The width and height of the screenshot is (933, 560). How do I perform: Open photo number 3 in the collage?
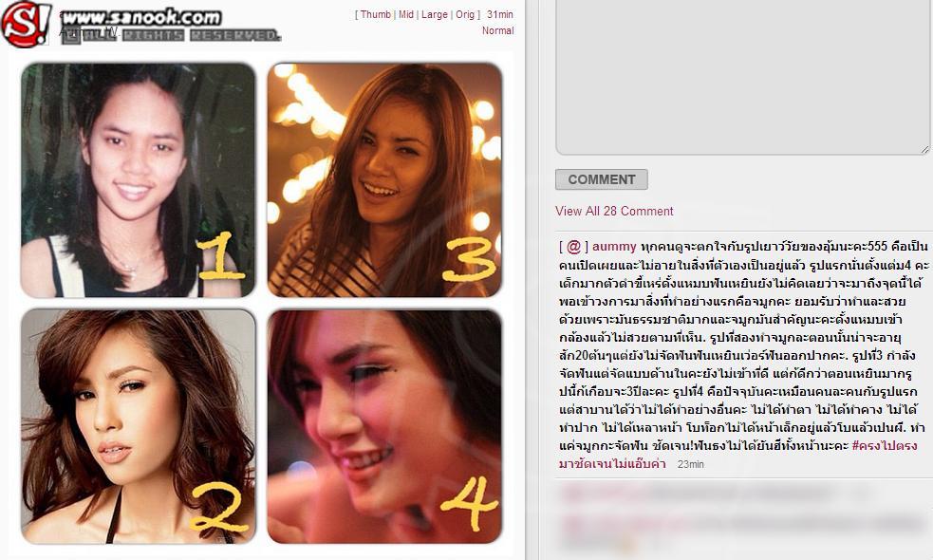coord(384,179)
